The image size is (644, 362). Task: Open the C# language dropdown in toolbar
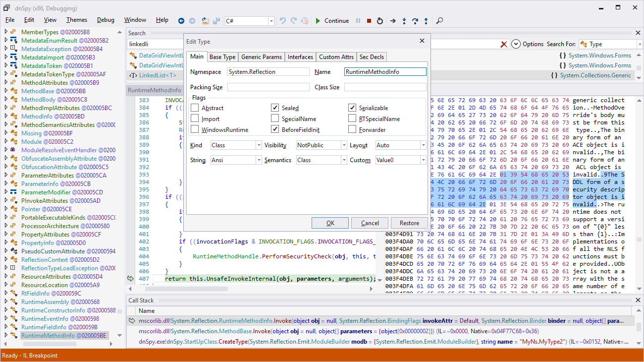pyautogui.click(x=249, y=21)
